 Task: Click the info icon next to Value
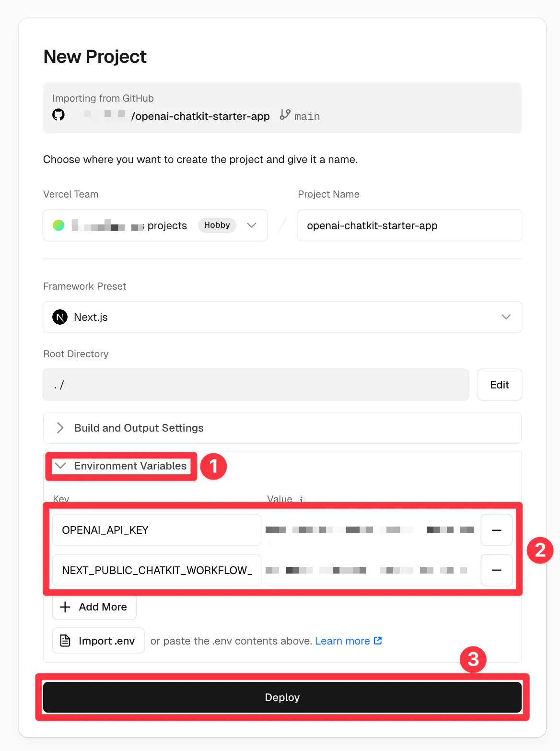click(301, 499)
